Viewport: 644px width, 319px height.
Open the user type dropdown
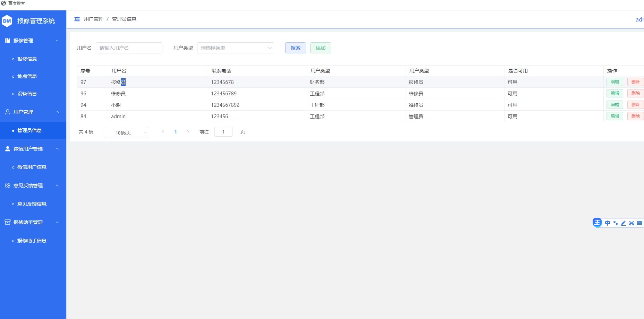pos(235,48)
